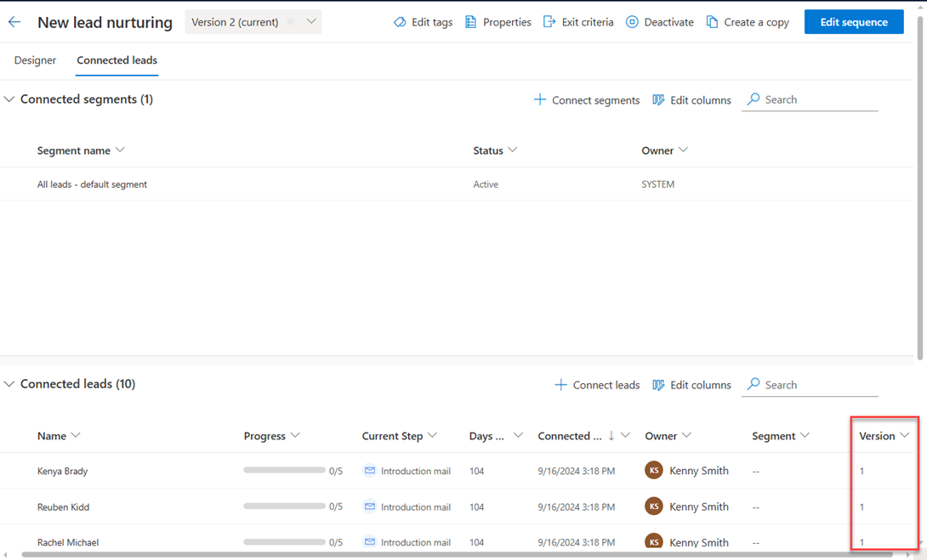The height and width of the screenshot is (560, 927).
Task: Open the Days column dropdown
Action: pyautogui.click(x=519, y=435)
